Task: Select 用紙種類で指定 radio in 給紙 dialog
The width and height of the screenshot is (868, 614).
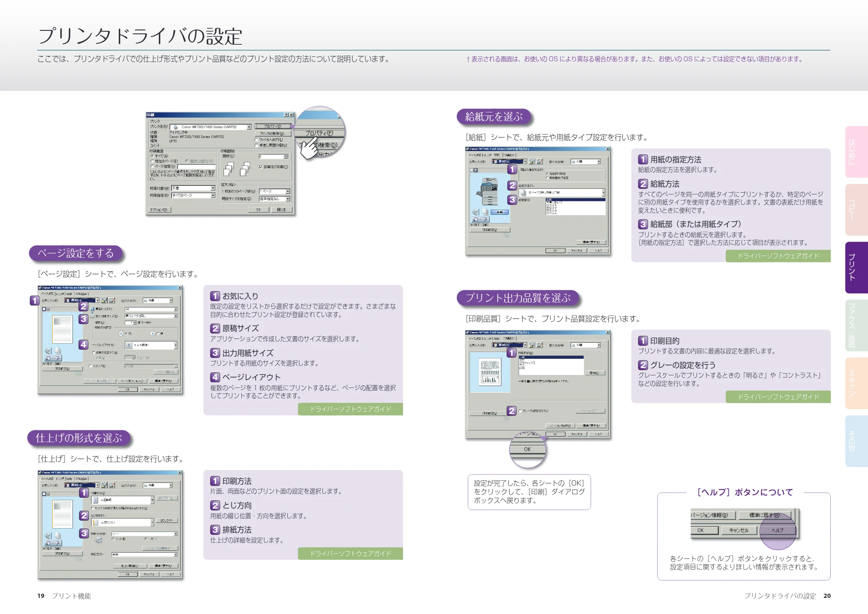Action: pos(547,178)
